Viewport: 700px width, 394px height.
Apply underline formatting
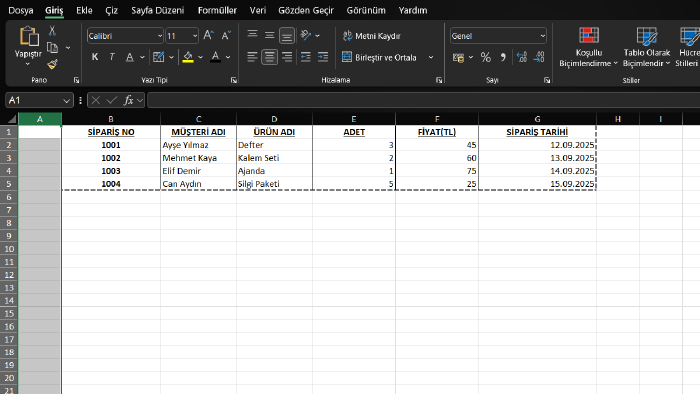click(x=129, y=57)
